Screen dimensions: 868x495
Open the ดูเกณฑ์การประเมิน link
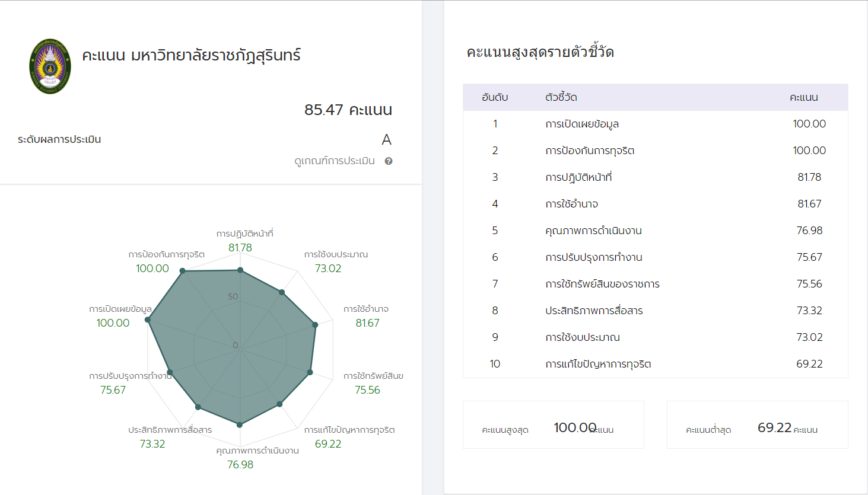(335, 161)
